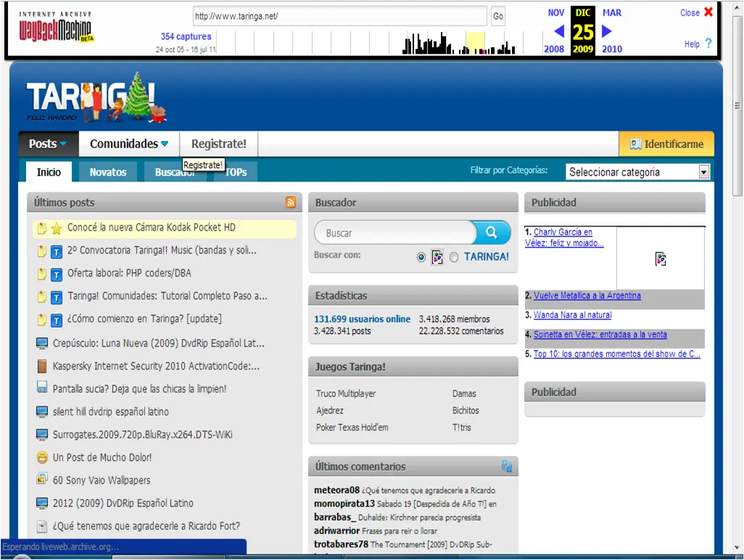
Task: Switch to the Inicio tab
Action: point(49,172)
